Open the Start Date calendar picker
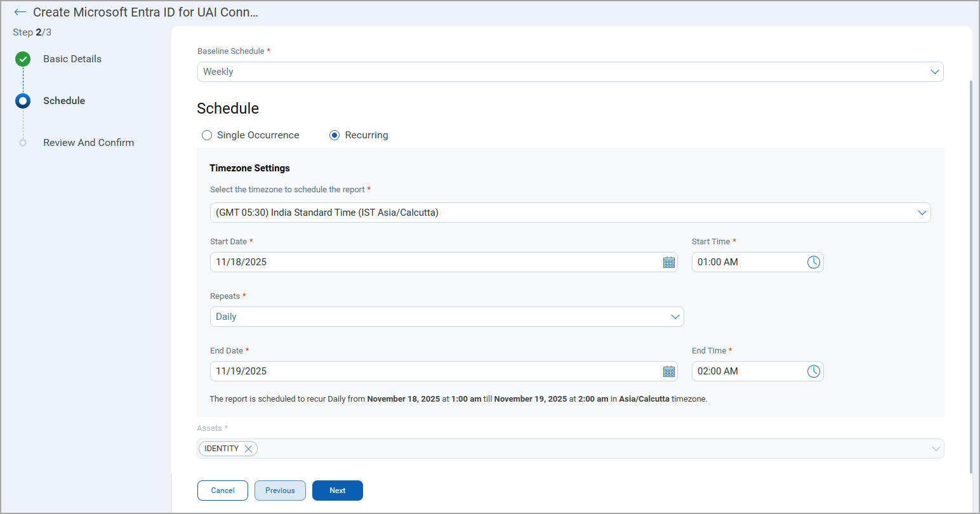980x514 pixels. (668, 262)
